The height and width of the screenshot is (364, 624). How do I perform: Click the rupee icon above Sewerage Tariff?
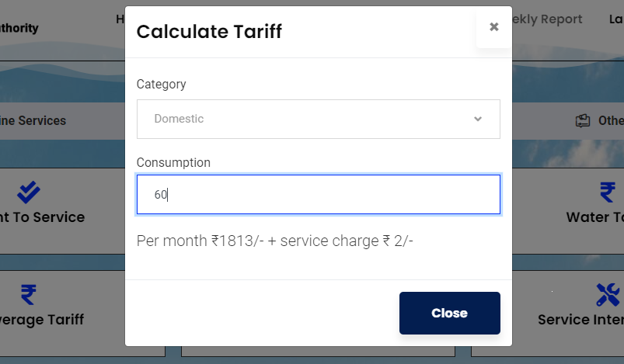point(29,295)
